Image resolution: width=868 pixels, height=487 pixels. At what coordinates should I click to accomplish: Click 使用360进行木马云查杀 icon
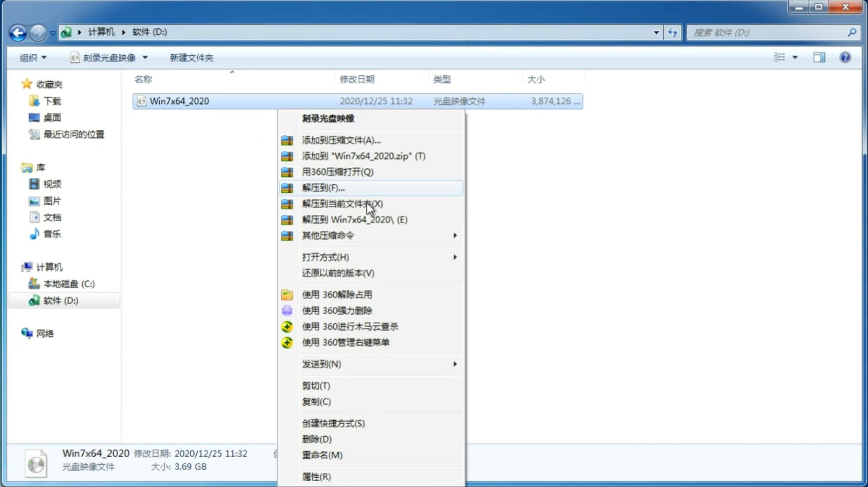click(x=287, y=326)
